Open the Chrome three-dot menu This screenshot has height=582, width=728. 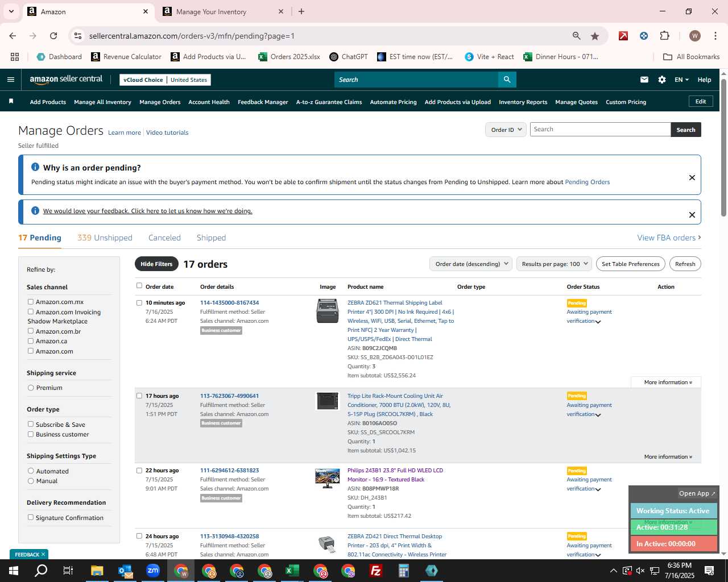[714, 36]
